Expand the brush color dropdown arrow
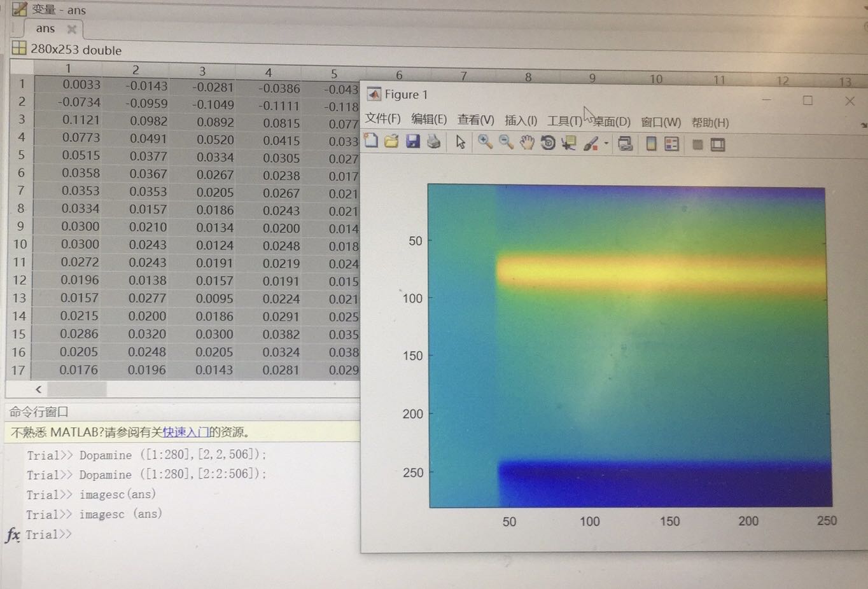Image resolution: width=868 pixels, height=589 pixels. (x=606, y=144)
